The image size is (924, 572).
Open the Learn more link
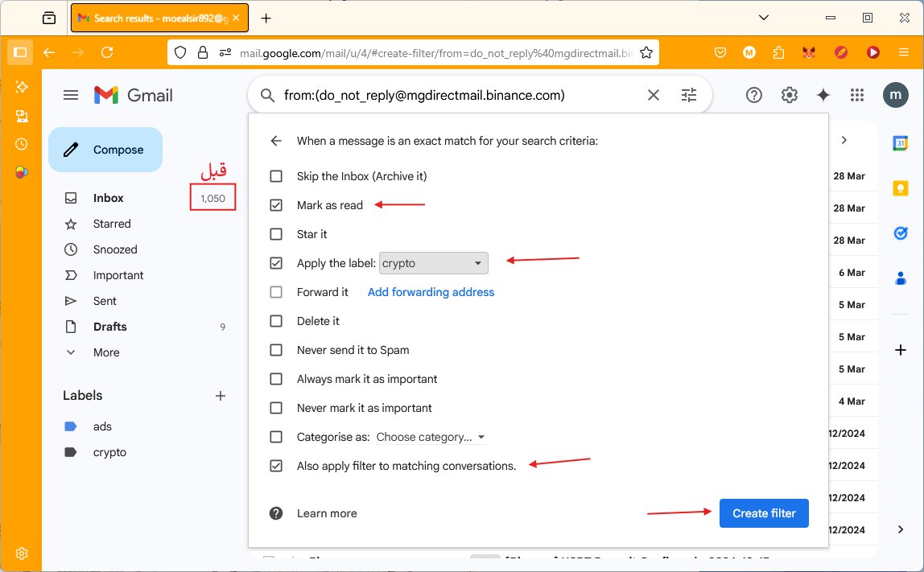click(x=327, y=513)
